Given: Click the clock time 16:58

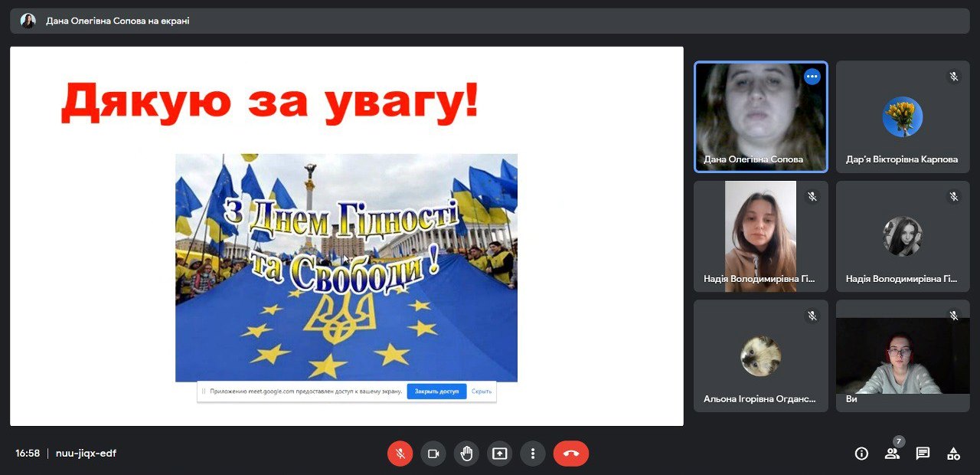Looking at the screenshot, I should [28, 454].
